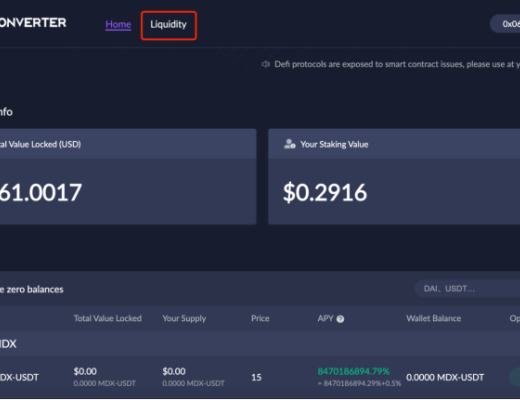Screen dimensions: 520x400
Task: Click the Price column header
Action: point(260,318)
